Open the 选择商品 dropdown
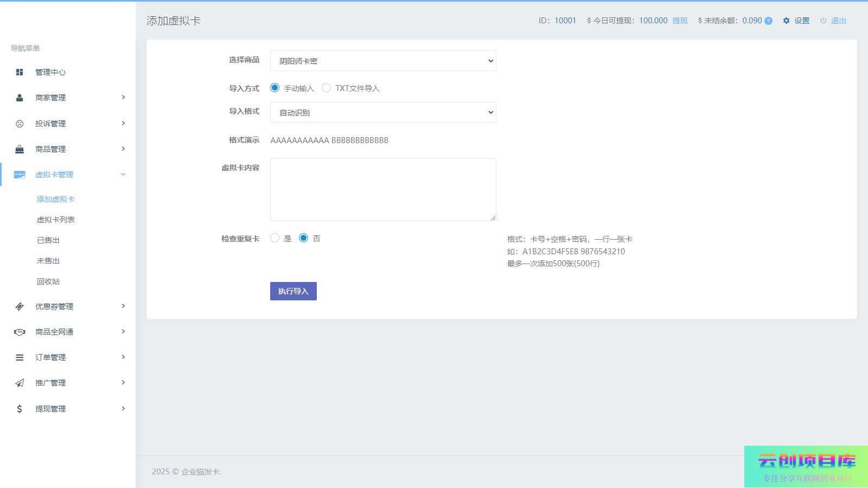 click(x=382, y=61)
